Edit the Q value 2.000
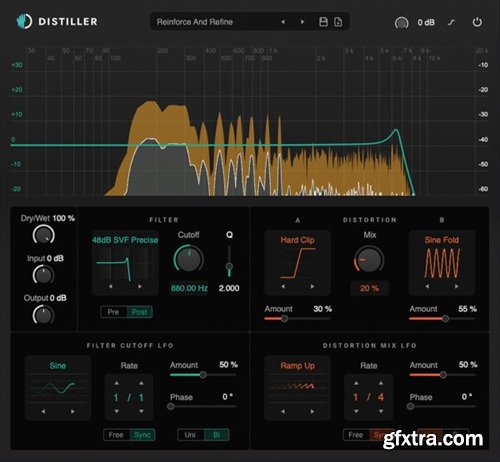 click(x=229, y=288)
